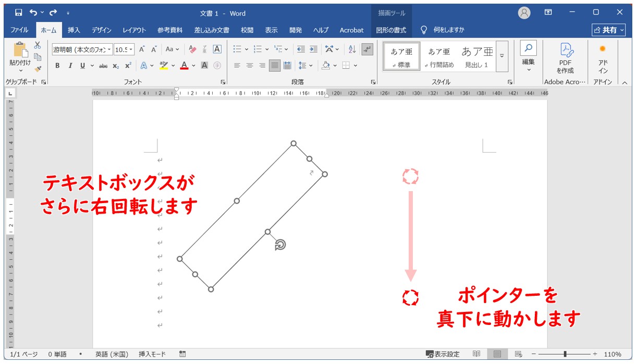The image size is (637, 364).
Task: Select the 見出し 1 style
Action: point(477,56)
